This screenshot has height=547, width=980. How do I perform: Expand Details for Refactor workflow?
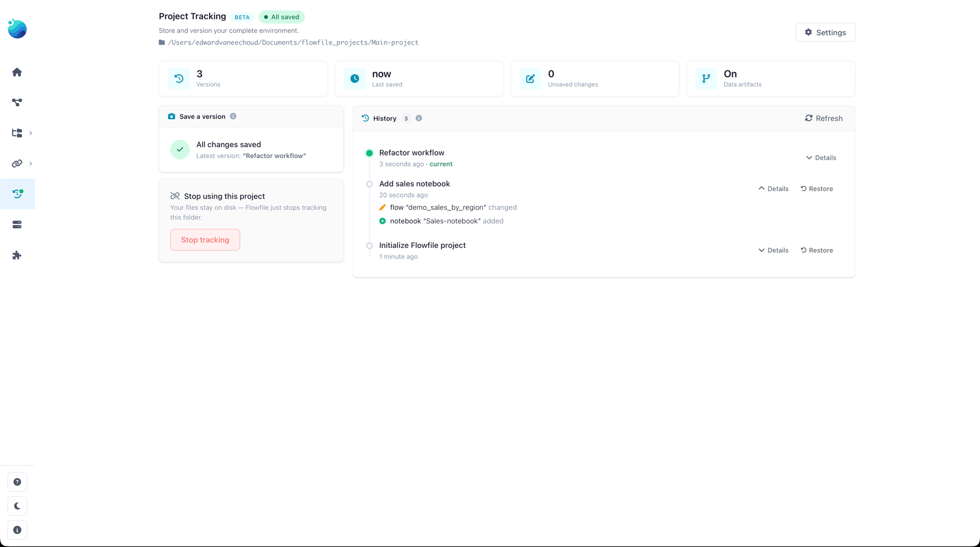[821, 158]
